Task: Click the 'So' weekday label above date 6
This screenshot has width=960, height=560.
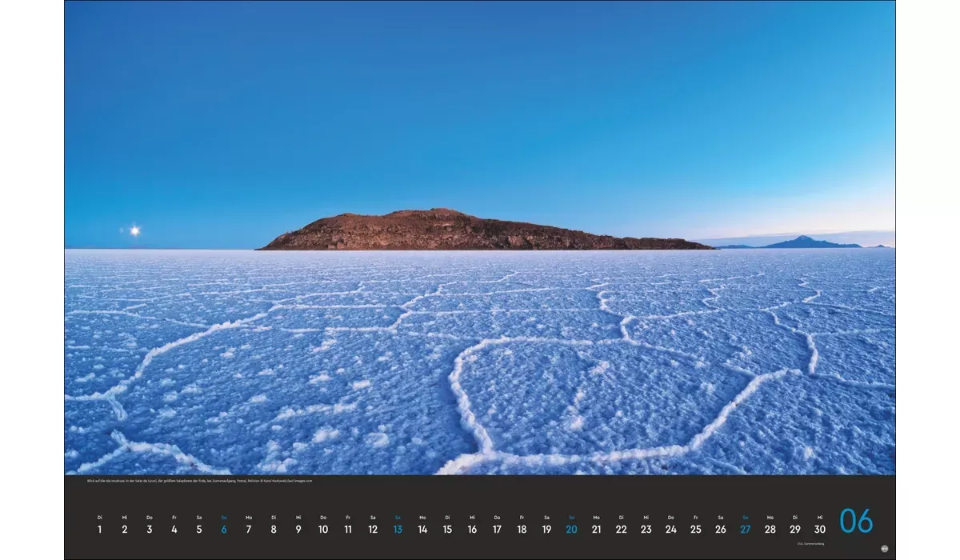Action: (x=224, y=518)
